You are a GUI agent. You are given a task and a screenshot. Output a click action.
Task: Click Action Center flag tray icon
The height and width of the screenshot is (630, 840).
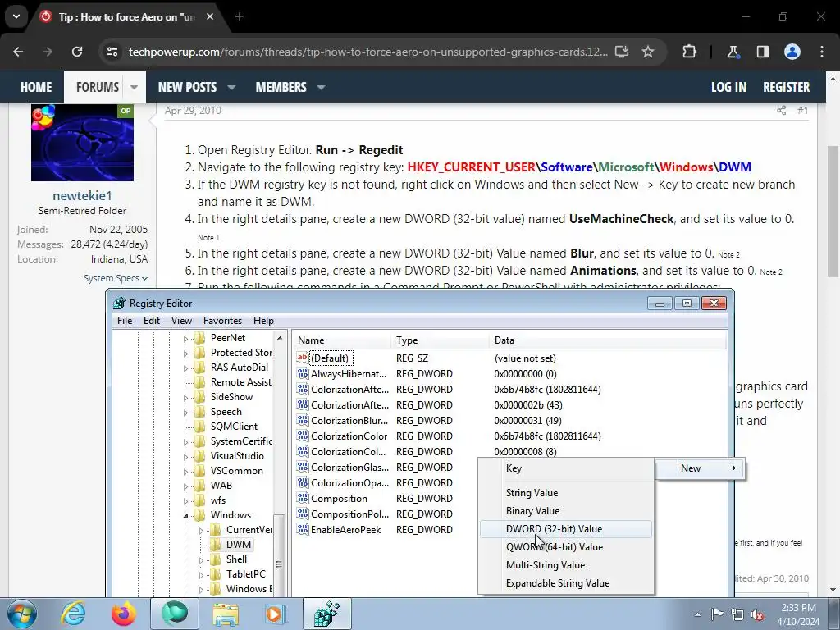[717, 614]
